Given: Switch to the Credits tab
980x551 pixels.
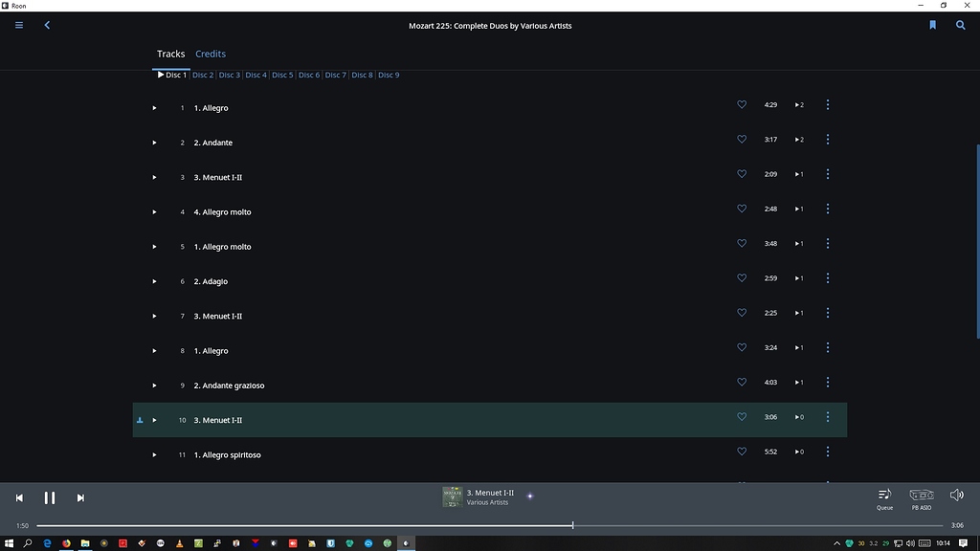Looking at the screenshot, I should [x=211, y=55].
